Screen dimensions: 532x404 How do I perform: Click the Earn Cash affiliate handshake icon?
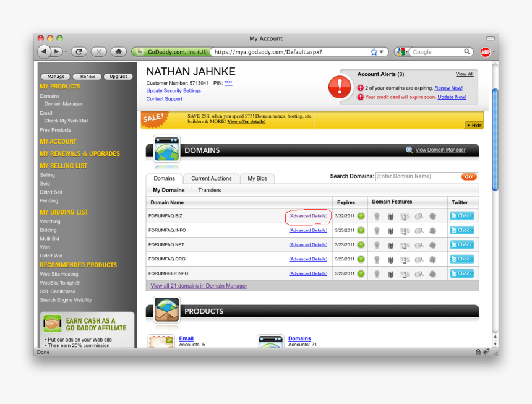click(52, 324)
